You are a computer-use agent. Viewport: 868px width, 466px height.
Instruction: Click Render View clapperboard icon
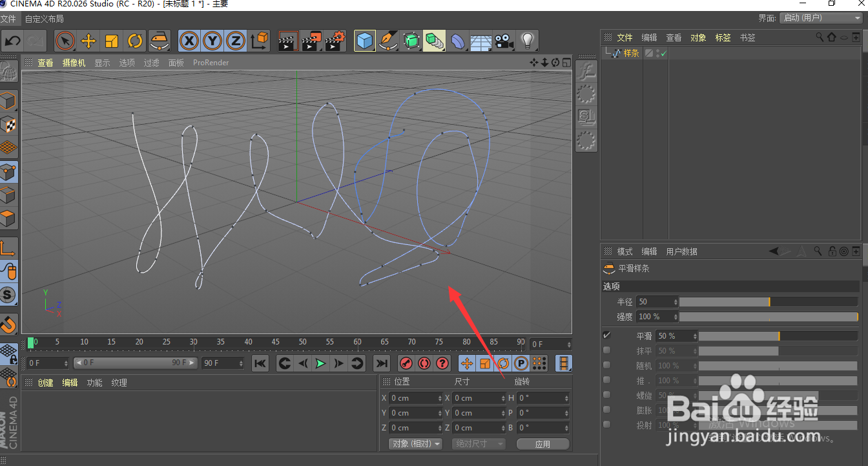pos(288,41)
